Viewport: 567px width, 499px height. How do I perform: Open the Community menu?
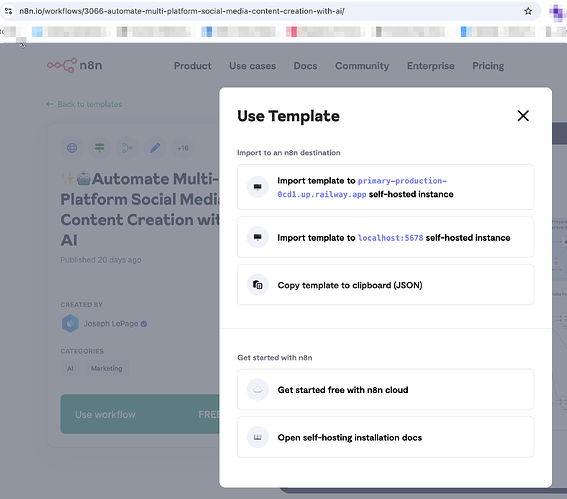click(362, 66)
